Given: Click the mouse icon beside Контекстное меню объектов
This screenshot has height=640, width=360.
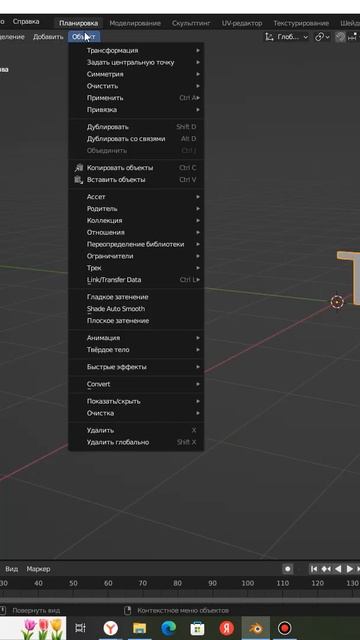Looking at the screenshot, I should (x=128, y=611).
